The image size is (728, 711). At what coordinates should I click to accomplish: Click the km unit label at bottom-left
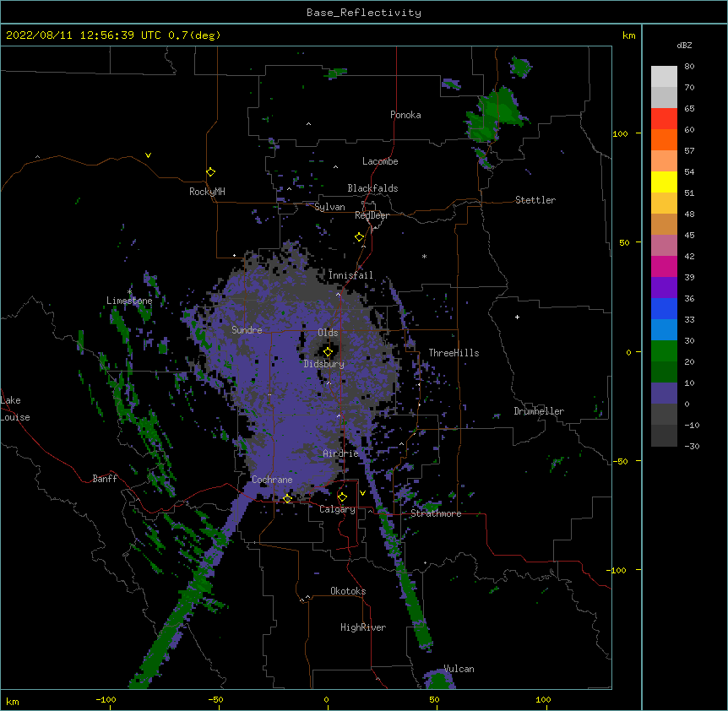[x=13, y=701]
